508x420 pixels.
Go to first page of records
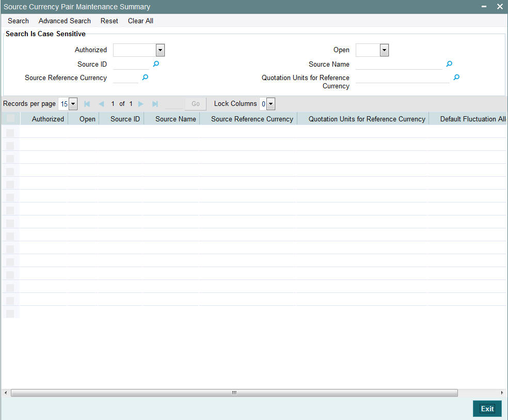click(87, 104)
